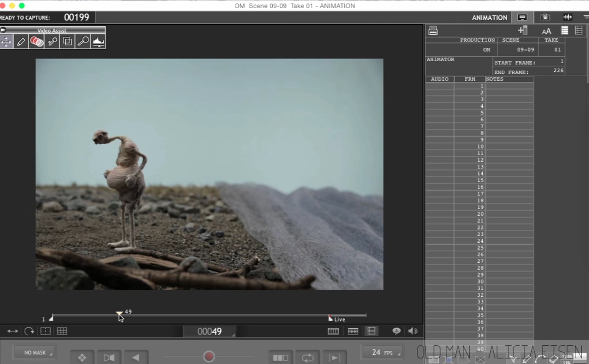Click the Live marker on the timeline
Screen dimensions: 589x364
(331, 319)
